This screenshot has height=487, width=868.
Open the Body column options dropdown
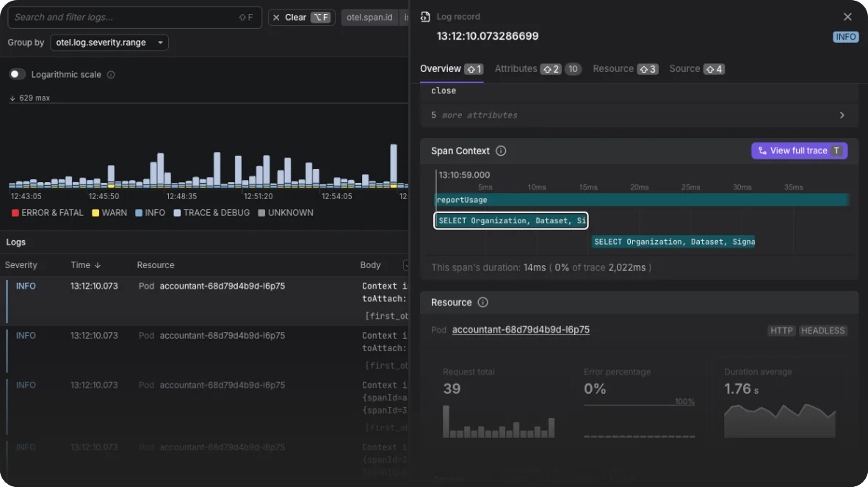(406, 265)
